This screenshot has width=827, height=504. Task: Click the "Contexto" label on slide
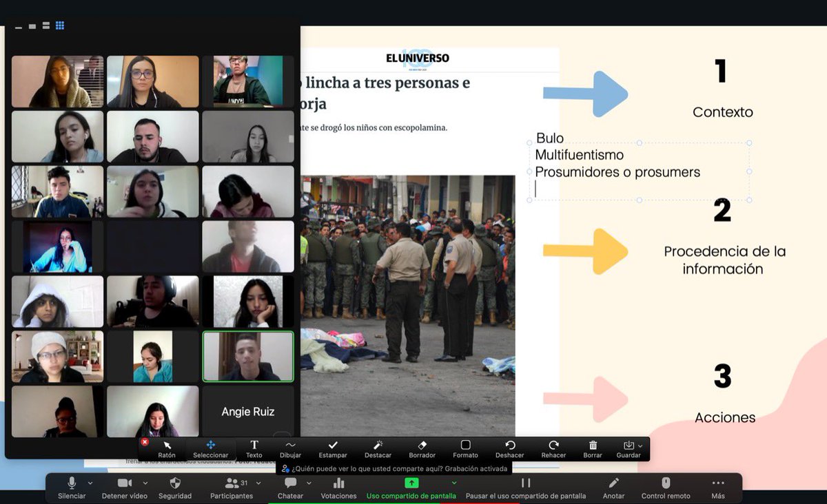point(723,112)
